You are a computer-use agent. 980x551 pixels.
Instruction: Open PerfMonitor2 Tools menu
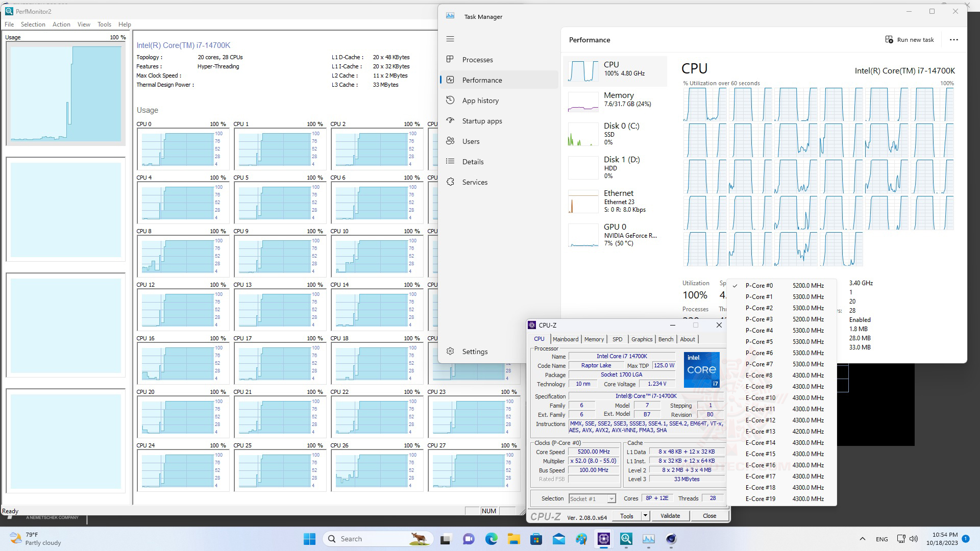[104, 24]
